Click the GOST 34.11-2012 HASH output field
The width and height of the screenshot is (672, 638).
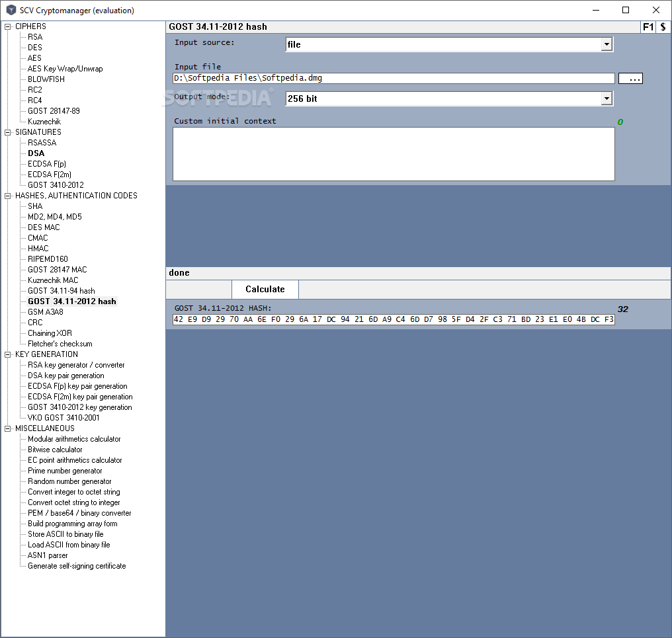pos(394,319)
